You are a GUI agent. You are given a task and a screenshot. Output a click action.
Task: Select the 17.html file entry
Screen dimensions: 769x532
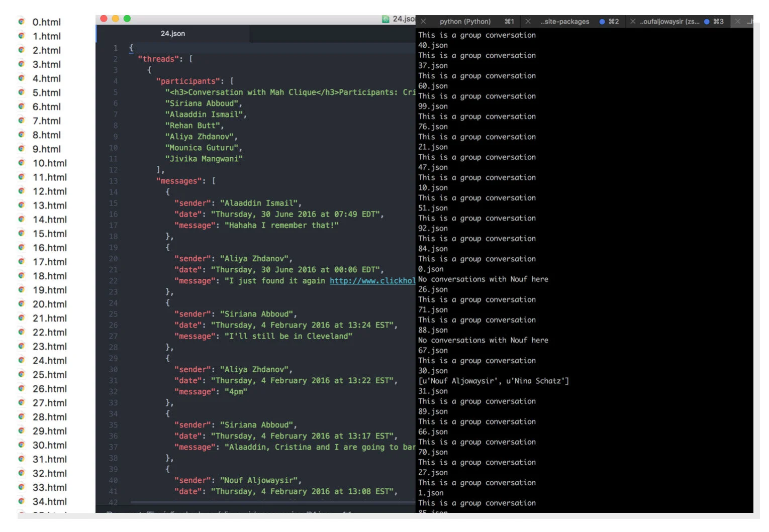[49, 262]
